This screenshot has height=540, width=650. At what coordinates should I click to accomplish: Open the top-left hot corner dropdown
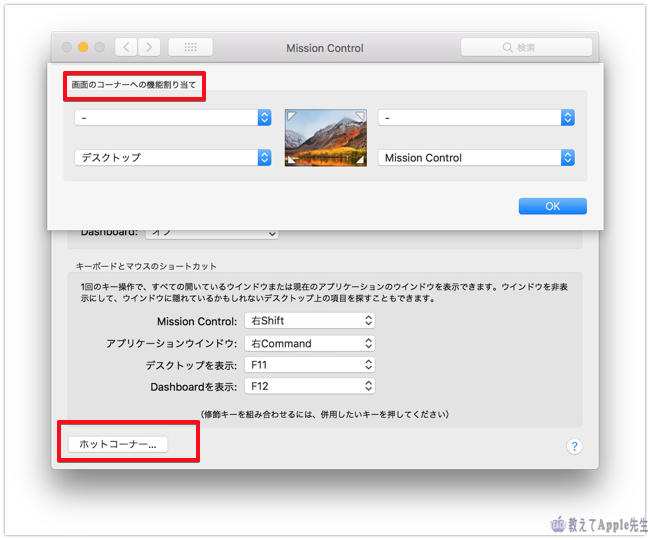click(x=173, y=118)
